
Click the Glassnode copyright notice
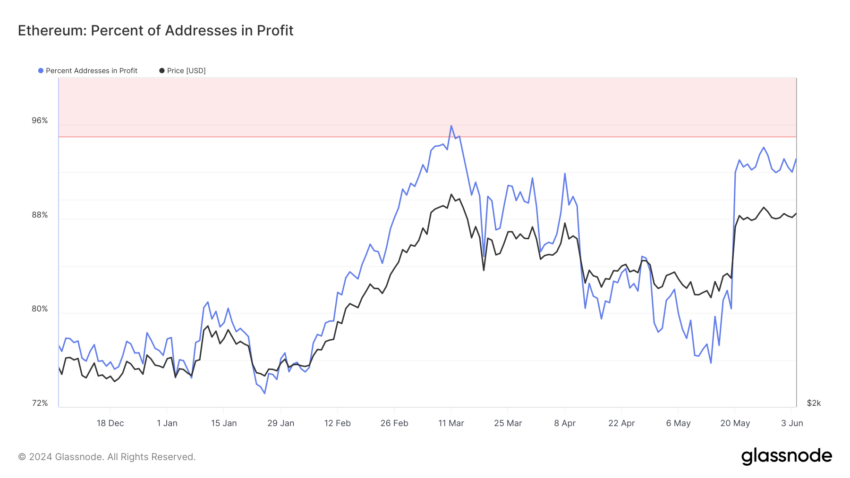point(107,457)
